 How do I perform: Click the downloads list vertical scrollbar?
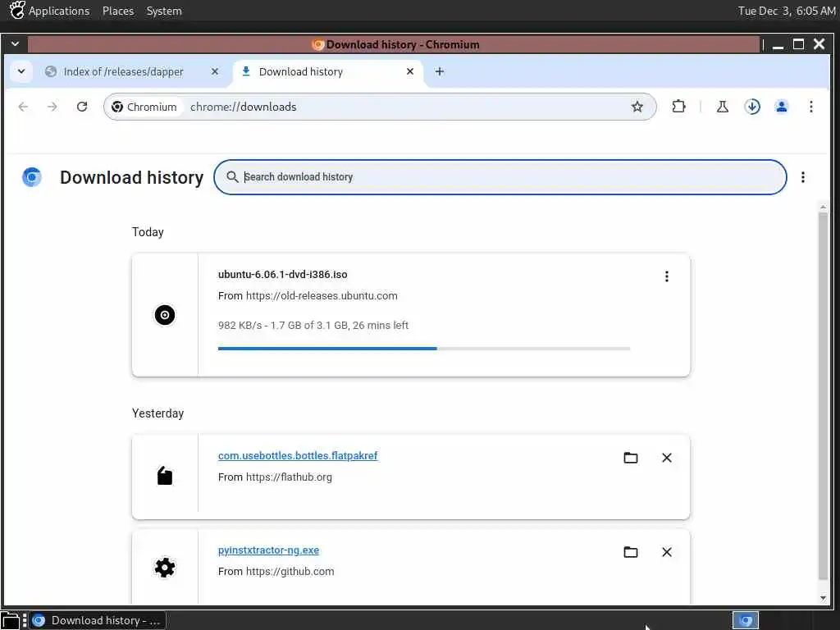[823, 396]
